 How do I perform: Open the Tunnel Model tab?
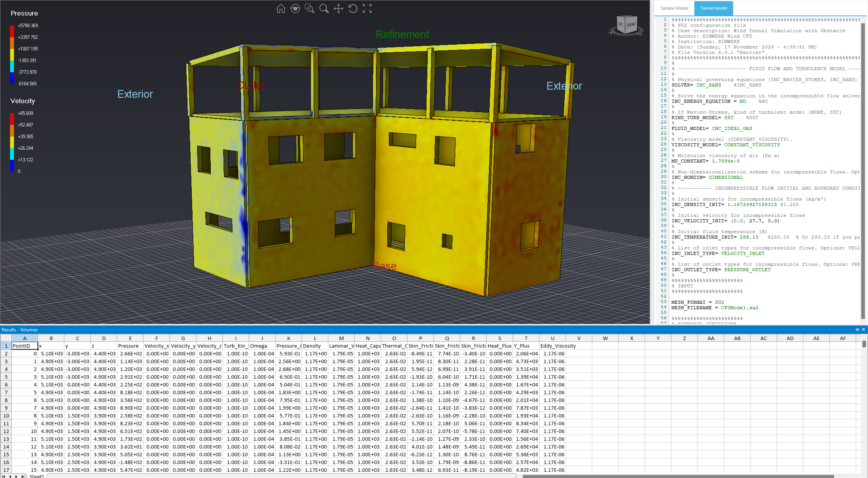pyautogui.click(x=713, y=8)
